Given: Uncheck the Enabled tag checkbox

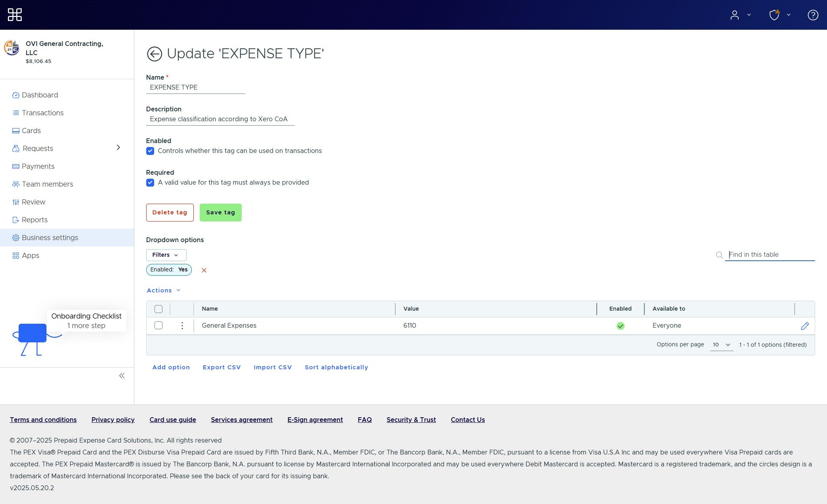Looking at the screenshot, I should (x=150, y=151).
